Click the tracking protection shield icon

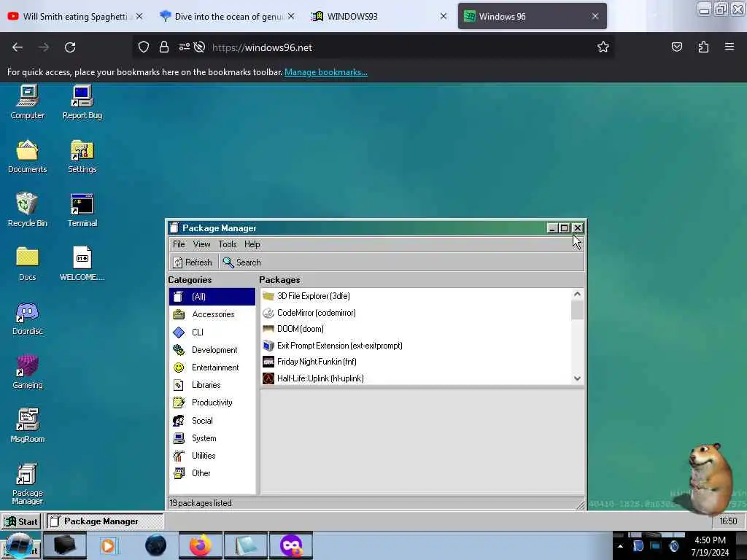click(x=144, y=47)
